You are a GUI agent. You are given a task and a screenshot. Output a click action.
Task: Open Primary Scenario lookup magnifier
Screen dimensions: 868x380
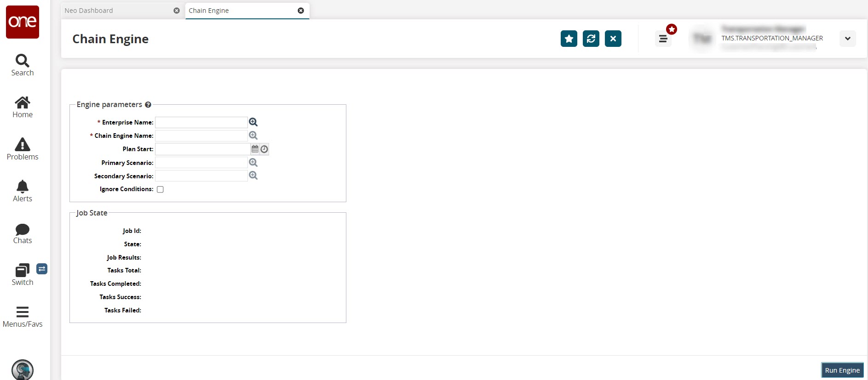pos(253,163)
